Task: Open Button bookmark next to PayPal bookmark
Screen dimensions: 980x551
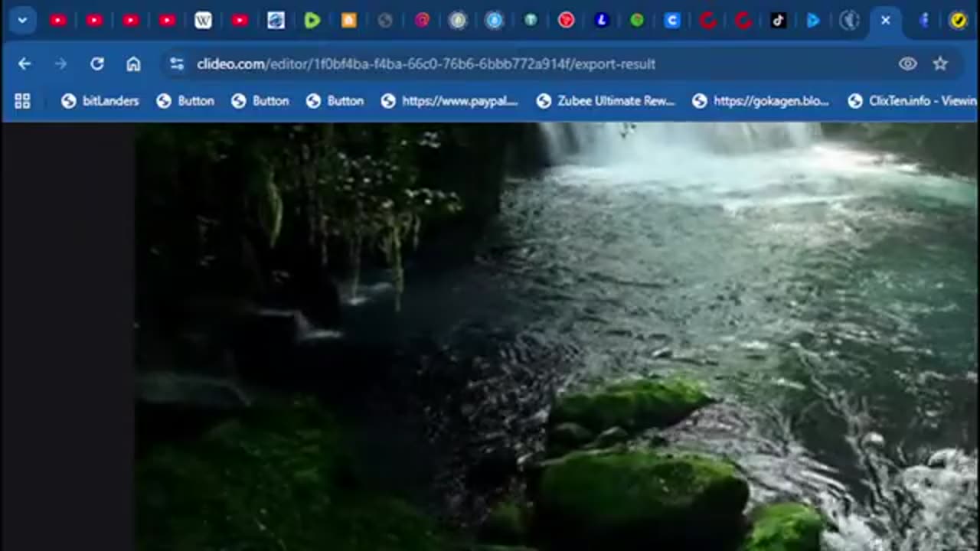Action: 335,101
